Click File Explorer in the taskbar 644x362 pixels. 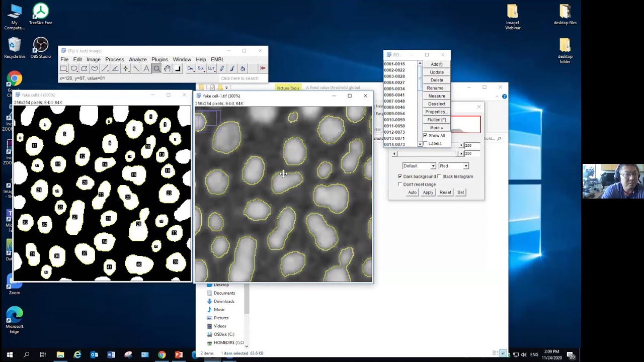pos(60,355)
